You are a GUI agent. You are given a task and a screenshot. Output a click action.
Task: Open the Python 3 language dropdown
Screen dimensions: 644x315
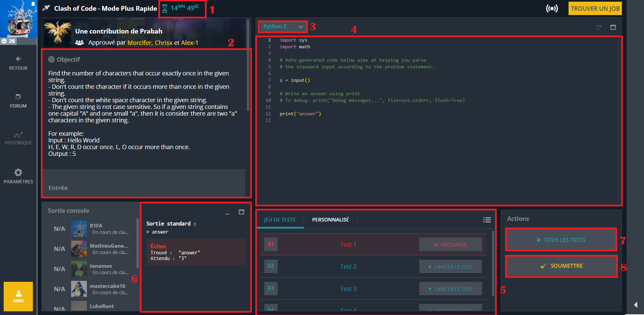[x=283, y=26]
